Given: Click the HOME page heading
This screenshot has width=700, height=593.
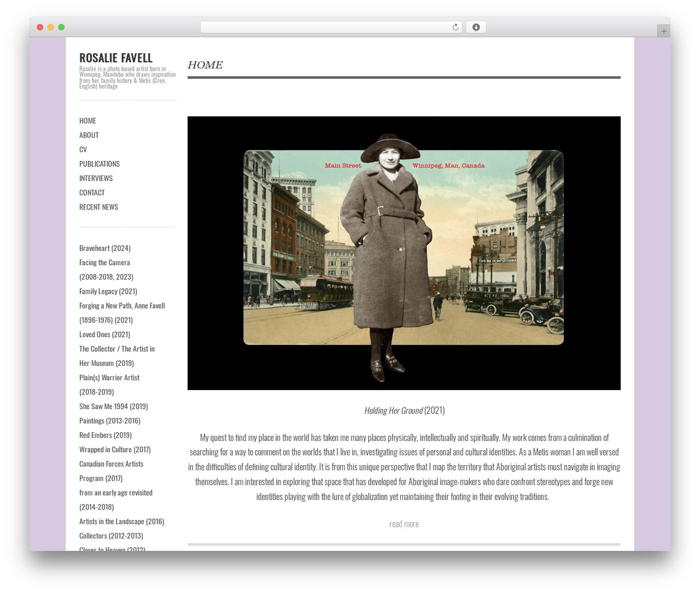Looking at the screenshot, I should pyautogui.click(x=205, y=65).
